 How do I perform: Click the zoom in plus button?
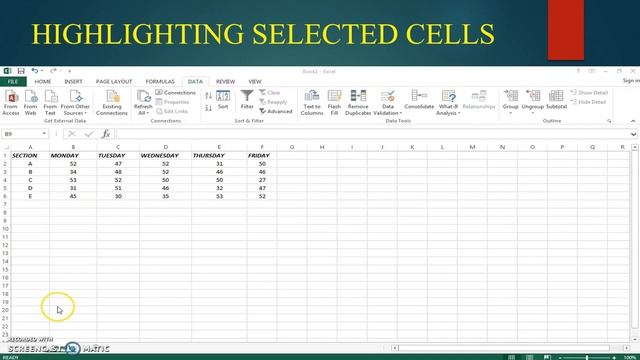point(614,358)
